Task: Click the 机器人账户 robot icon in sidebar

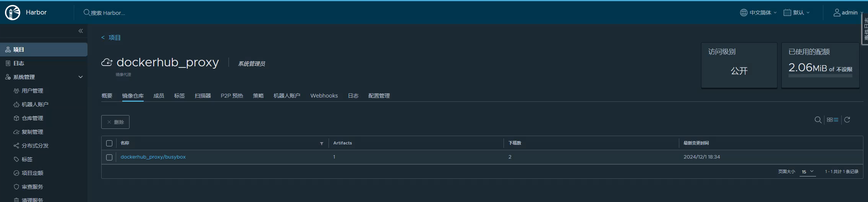Action: [16, 104]
